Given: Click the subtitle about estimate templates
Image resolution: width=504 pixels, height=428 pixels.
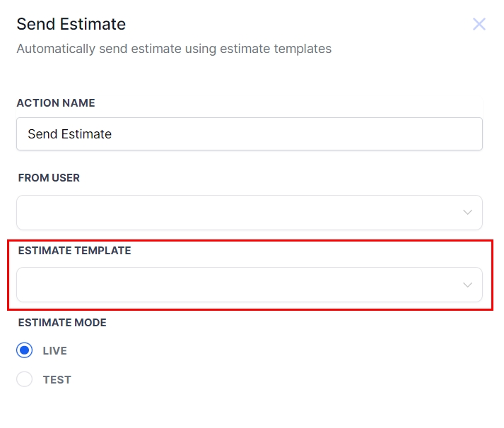Looking at the screenshot, I should (174, 49).
